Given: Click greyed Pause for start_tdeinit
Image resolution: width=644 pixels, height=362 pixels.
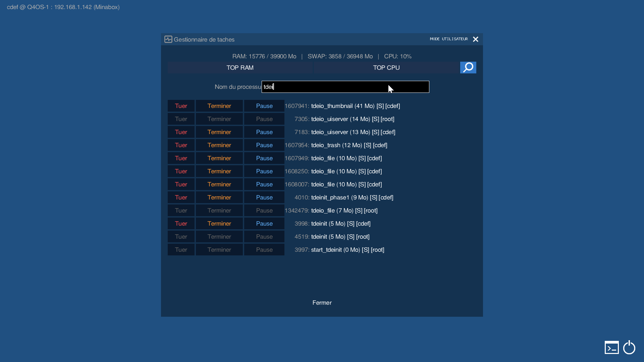Looking at the screenshot, I should pos(264,250).
